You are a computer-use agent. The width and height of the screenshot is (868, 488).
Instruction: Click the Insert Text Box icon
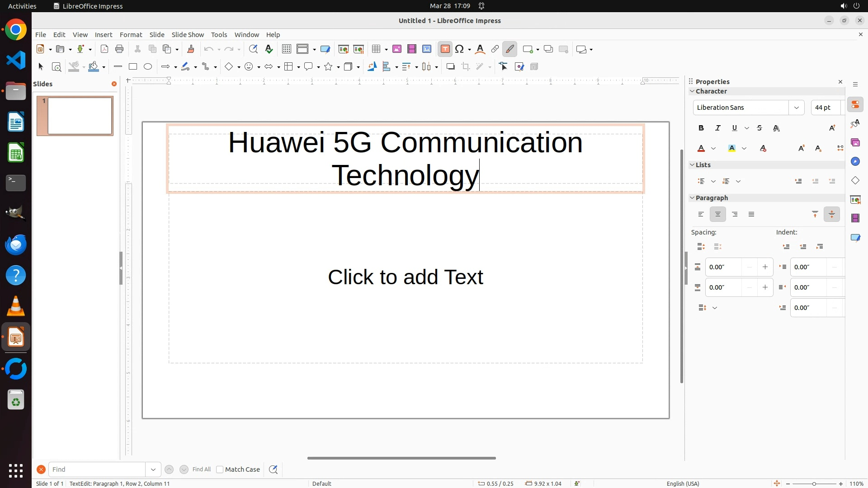[x=445, y=49]
